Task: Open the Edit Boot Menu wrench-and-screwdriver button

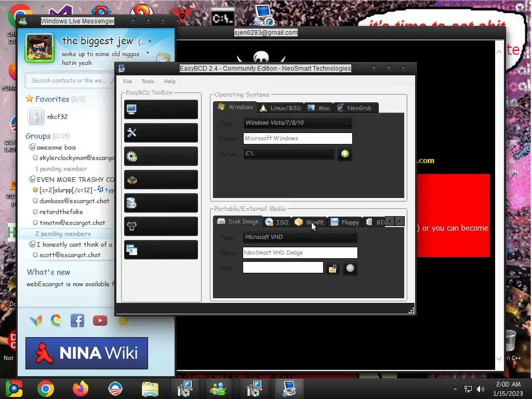Action: coord(161,132)
